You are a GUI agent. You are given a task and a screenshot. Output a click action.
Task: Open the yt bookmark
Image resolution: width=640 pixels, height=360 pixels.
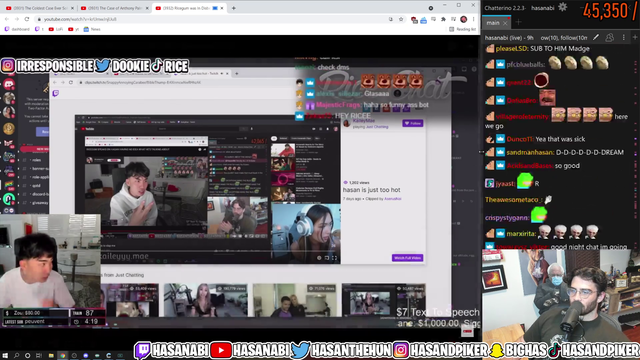(x=74, y=29)
